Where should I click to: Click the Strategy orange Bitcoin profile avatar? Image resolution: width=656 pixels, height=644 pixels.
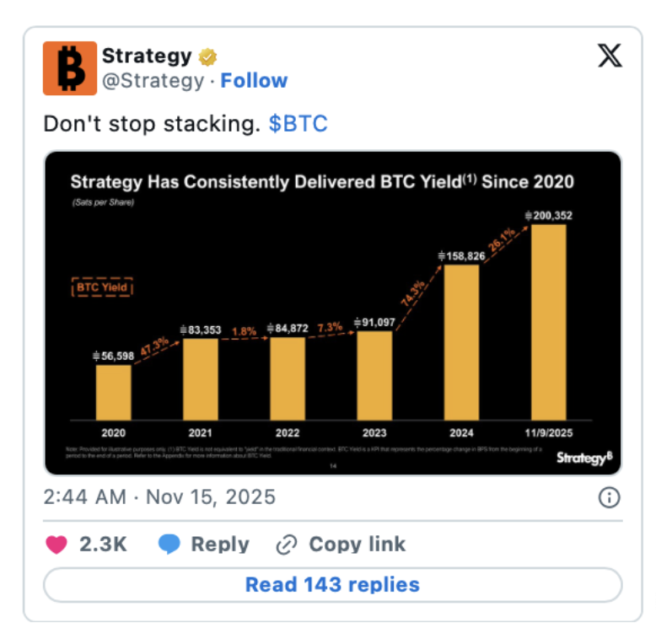click(x=70, y=68)
